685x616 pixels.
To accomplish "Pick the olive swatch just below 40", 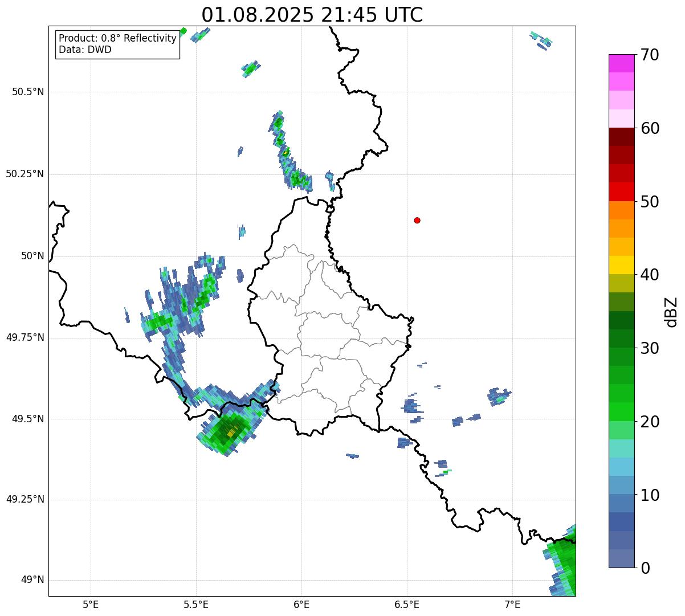I will (x=621, y=283).
